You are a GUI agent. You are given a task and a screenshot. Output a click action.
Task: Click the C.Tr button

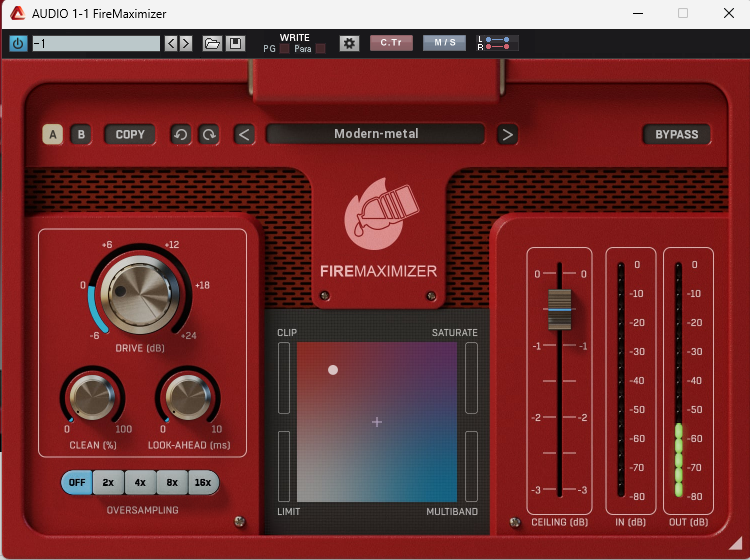pyautogui.click(x=391, y=43)
